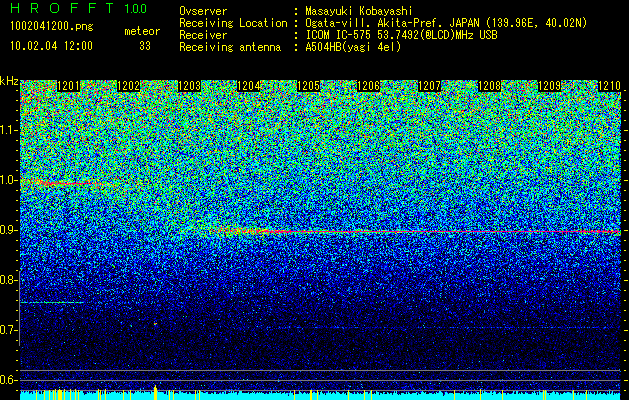Screen dimensions: 629x400
Task: Click the meteor count value 33
Action: 145,46
